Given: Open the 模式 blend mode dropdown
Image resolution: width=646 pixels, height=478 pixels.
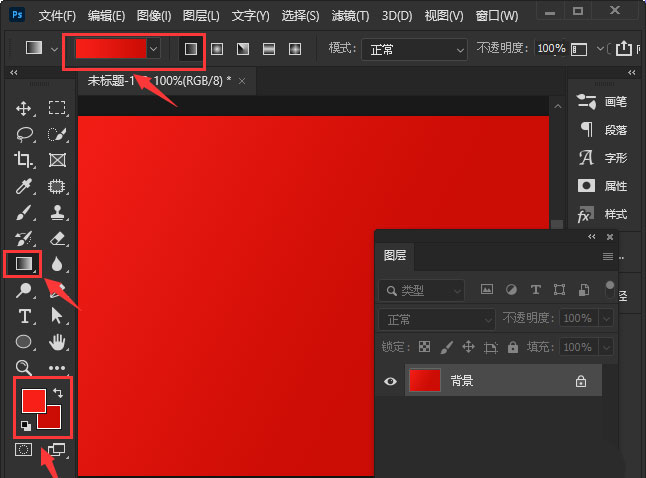Looking at the screenshot, I should 414,49.
